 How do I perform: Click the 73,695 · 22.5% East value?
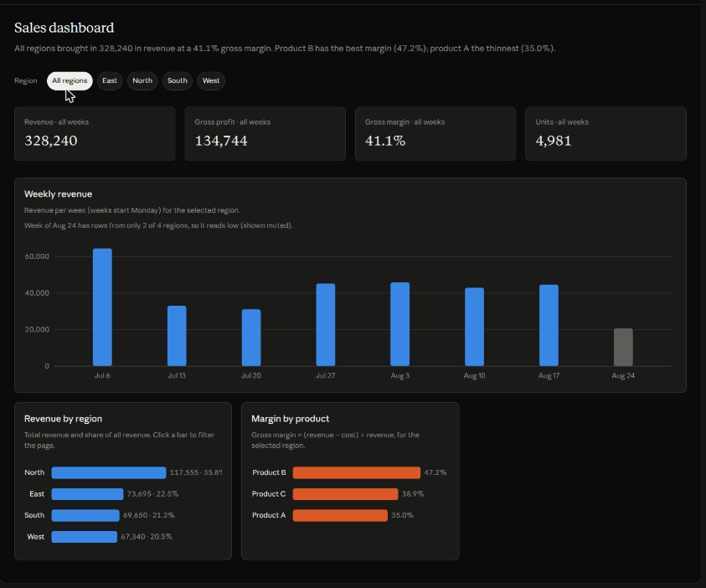click(x=152, y=494)
